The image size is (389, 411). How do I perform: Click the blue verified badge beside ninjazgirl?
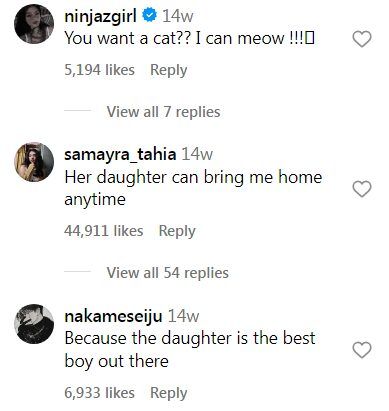pos(149,15)
